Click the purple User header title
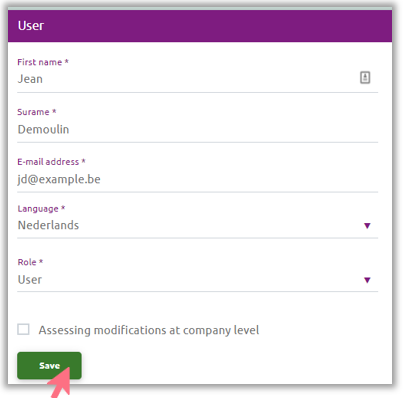Viewport: 404px width, 398px height. (x=31, y=26)
